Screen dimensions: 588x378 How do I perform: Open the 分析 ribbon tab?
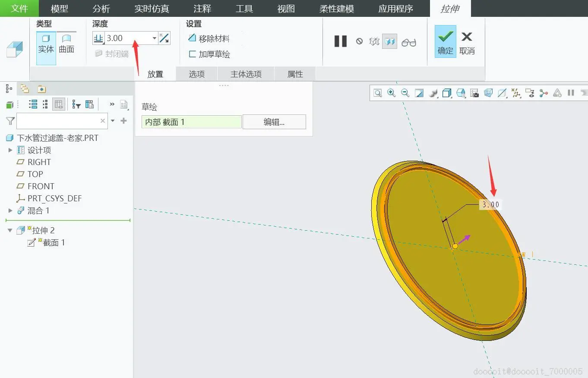pyautogui.click(x=101, y=9)
